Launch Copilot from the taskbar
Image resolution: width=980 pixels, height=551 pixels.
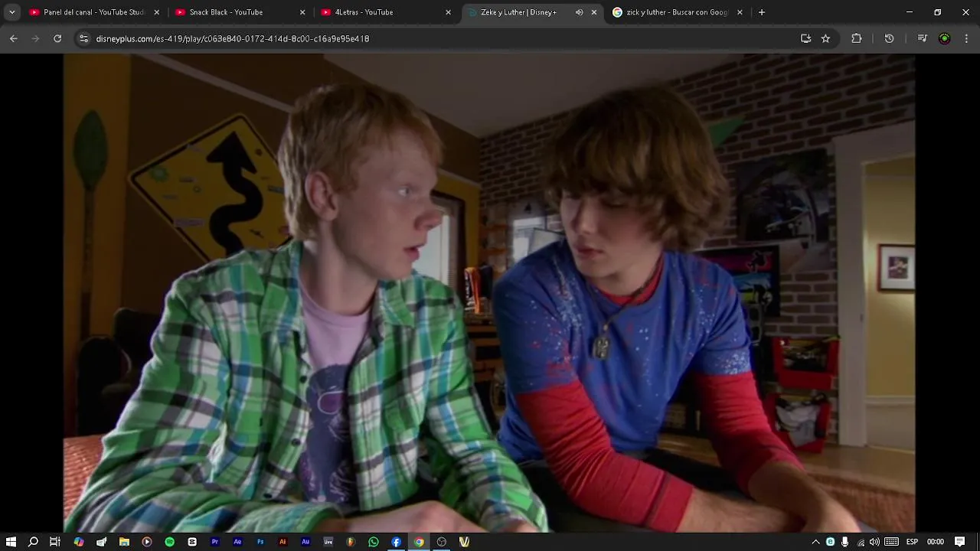click(x=79, y=542)
